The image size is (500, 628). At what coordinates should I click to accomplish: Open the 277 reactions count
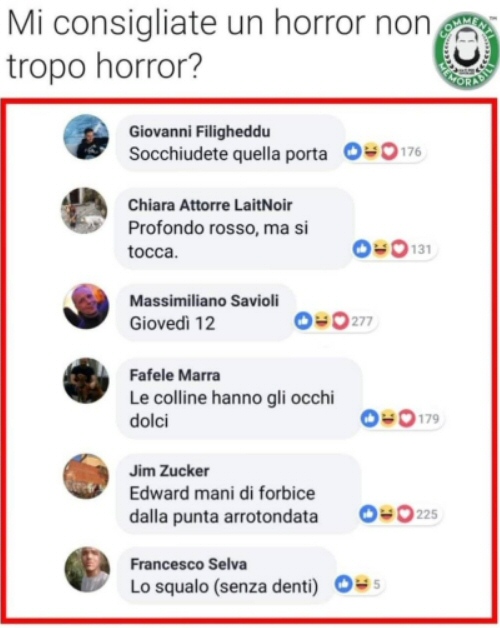click(x=362, y=321)
